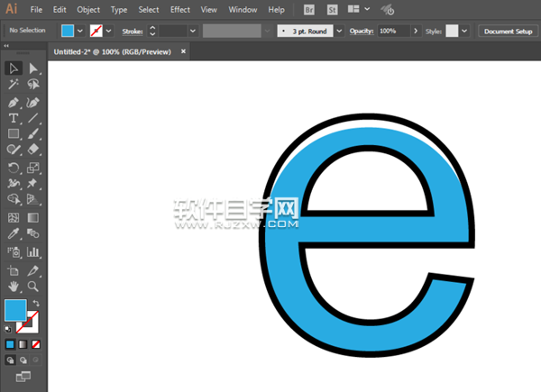Select the Rotate tool
Viewport: 541px width, 392px height.
[14, 168]
